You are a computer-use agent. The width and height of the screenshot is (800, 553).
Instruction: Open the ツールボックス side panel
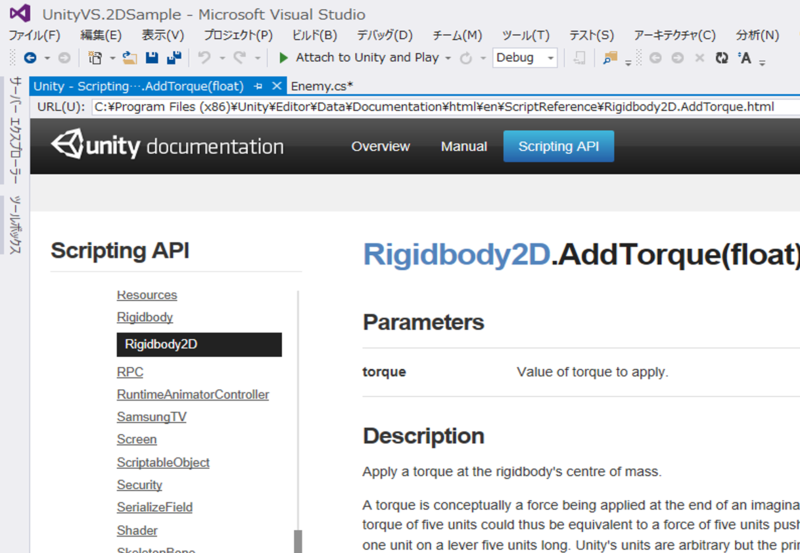[15, 224]
